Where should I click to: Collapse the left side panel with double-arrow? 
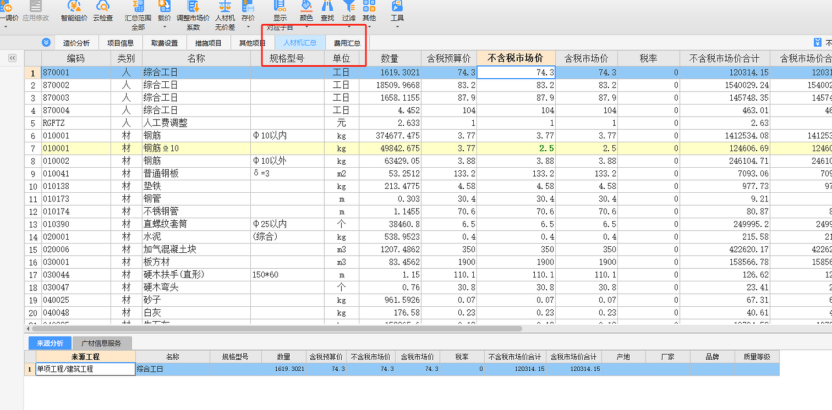pos(12,59)
